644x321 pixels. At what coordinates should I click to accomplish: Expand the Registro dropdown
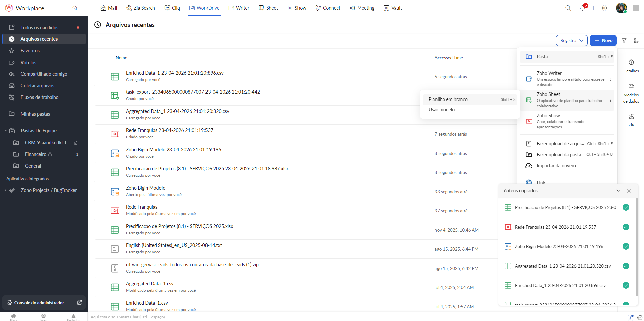(571, 41)
